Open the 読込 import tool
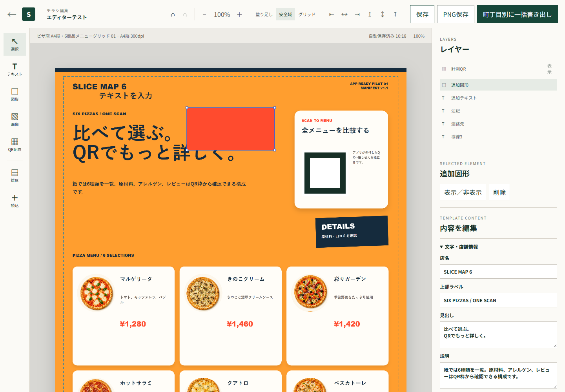The width and height of the screenshot is (565, 392). [x=15, y=201]
